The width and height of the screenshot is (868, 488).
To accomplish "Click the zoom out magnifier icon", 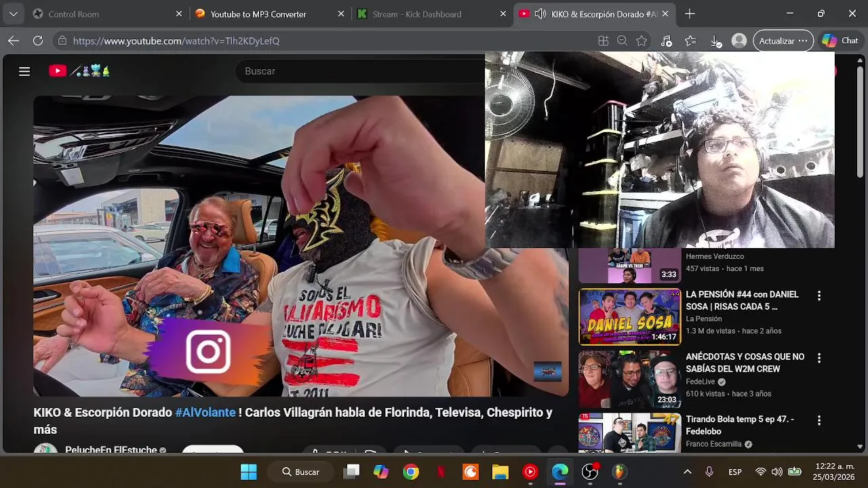I will [x=622, y=41].
